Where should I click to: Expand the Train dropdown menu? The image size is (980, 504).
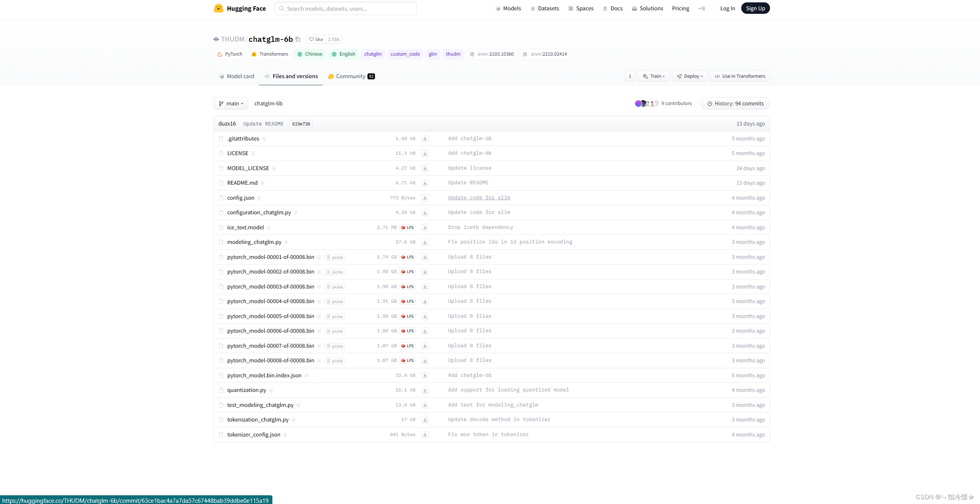[654, 76]
